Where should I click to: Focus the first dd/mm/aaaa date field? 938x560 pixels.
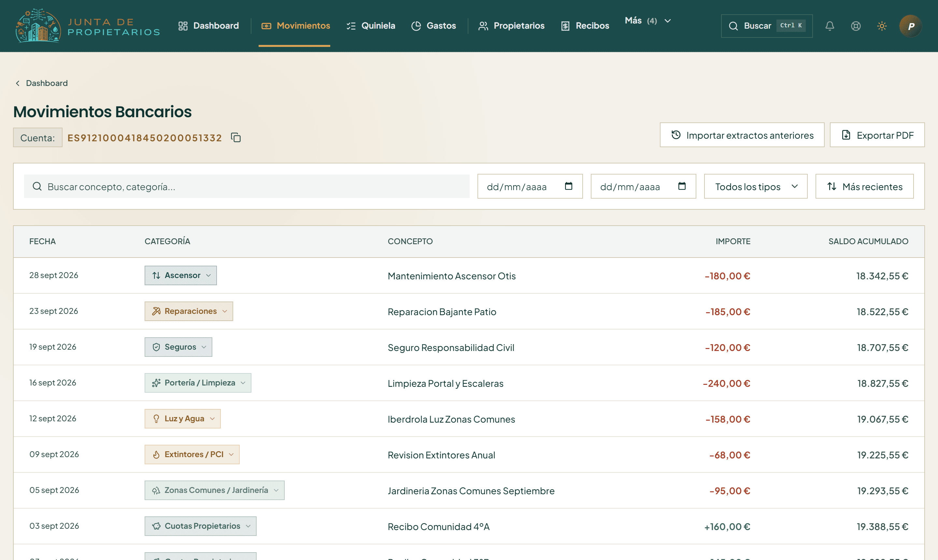click(x=530, y=187)
